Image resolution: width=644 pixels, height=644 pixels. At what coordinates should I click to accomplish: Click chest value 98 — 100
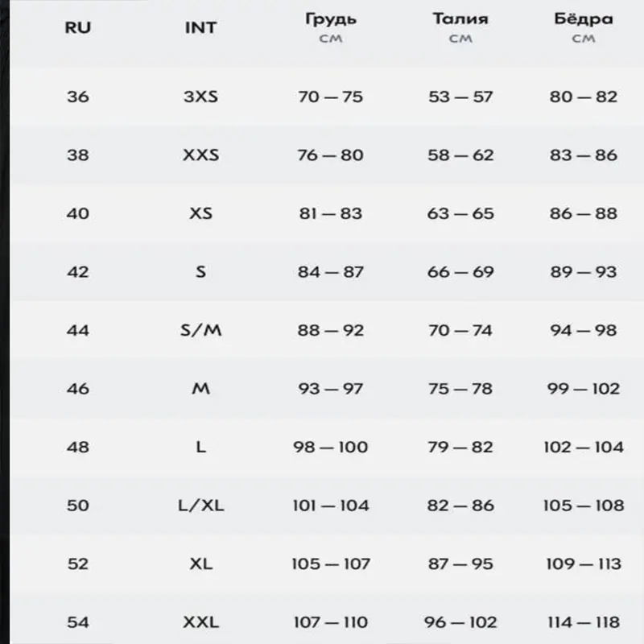coord(331,447)
